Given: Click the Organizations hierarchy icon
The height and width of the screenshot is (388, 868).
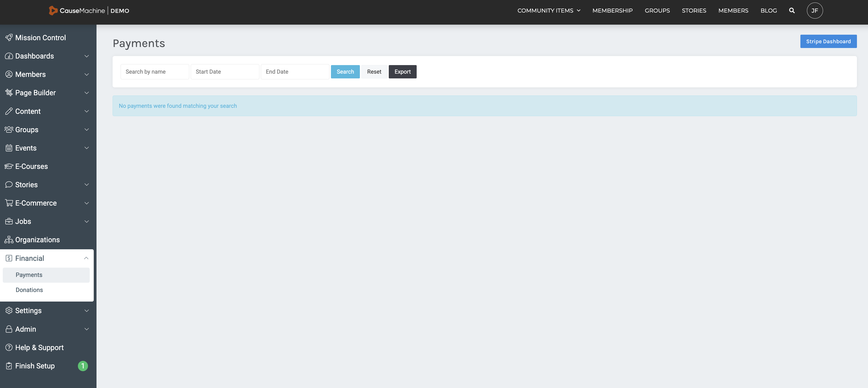Looking at the screenshot, I should 9,240.
